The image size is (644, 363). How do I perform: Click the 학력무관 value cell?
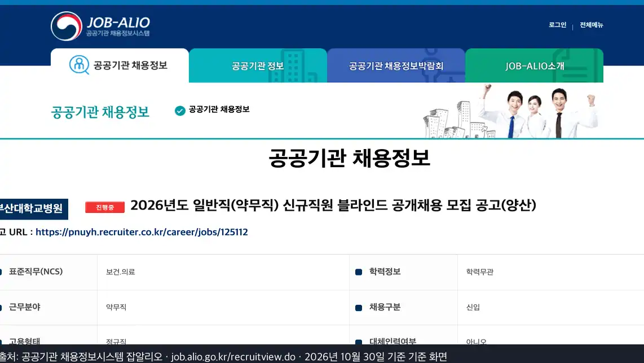[x=551, y=272]
